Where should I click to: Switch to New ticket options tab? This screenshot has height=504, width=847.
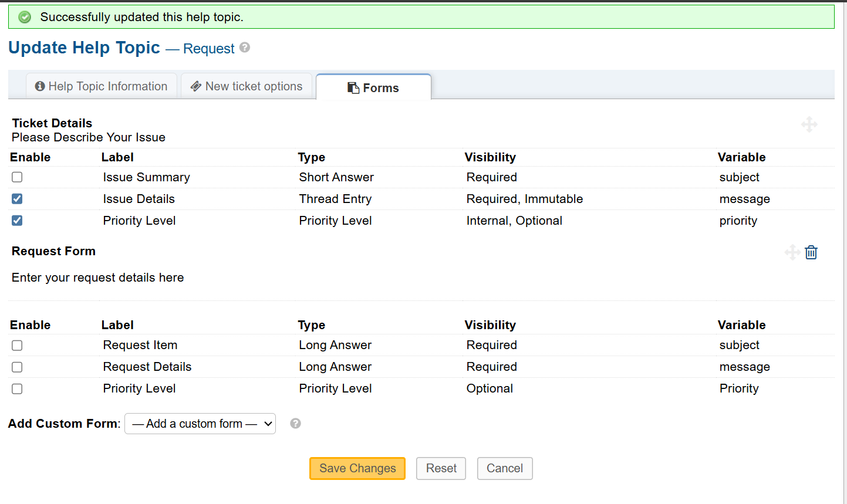(247, 86)
